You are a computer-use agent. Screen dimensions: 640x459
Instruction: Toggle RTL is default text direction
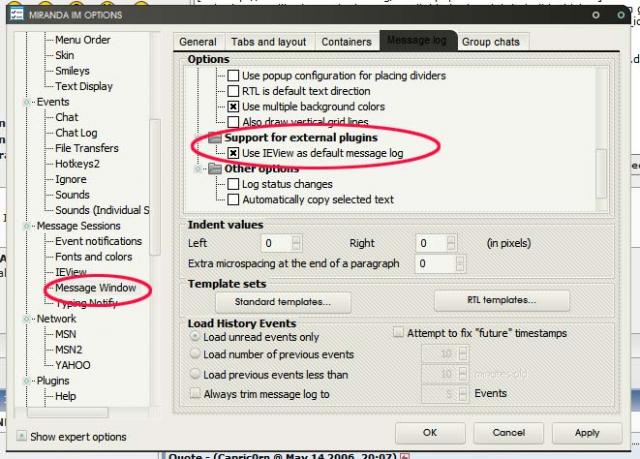[233, 91]
